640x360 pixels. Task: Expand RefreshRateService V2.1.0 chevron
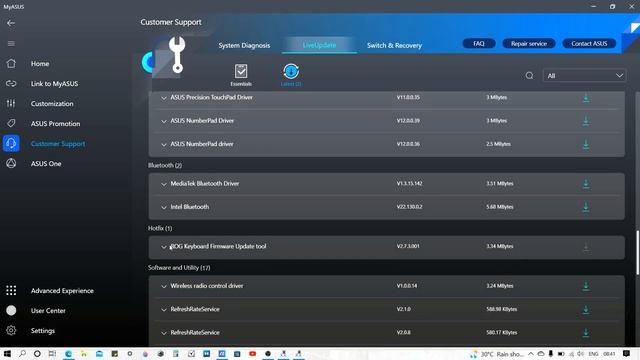(x=164, y=310)
